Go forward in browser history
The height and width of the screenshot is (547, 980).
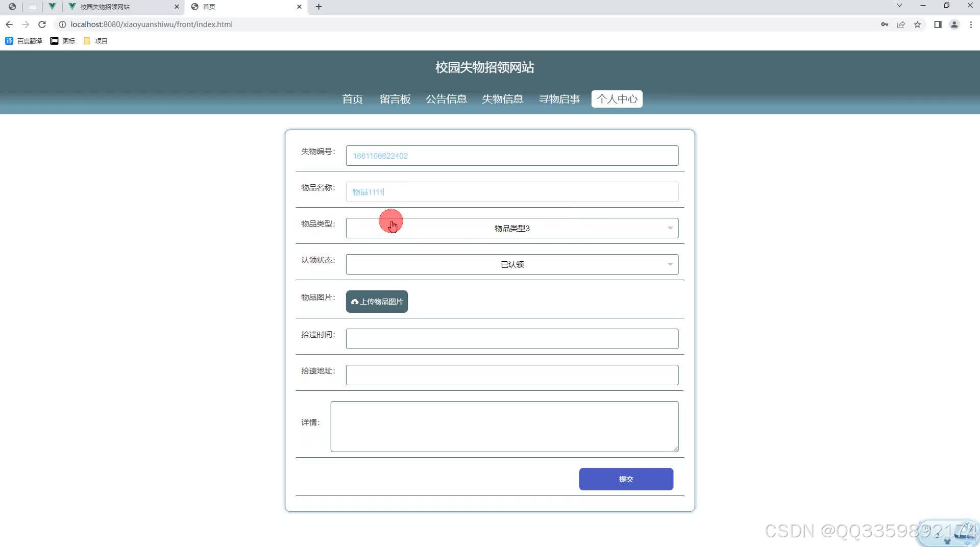26,24
